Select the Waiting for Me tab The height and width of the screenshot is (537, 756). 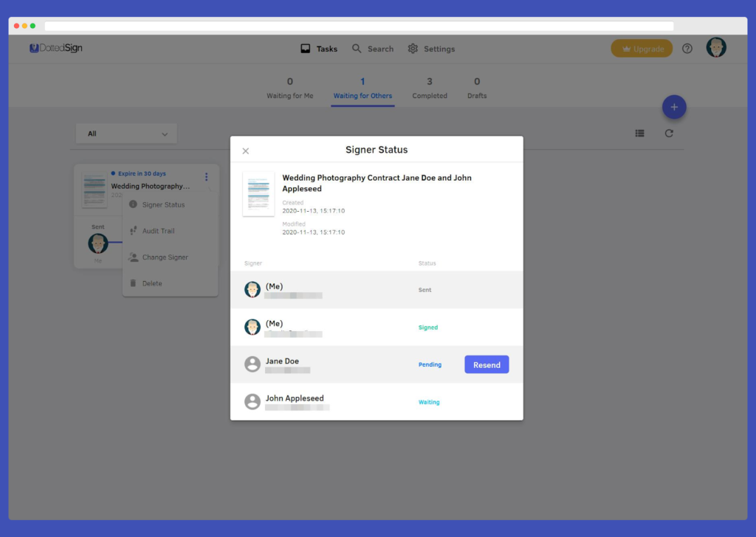pos(289,88)
